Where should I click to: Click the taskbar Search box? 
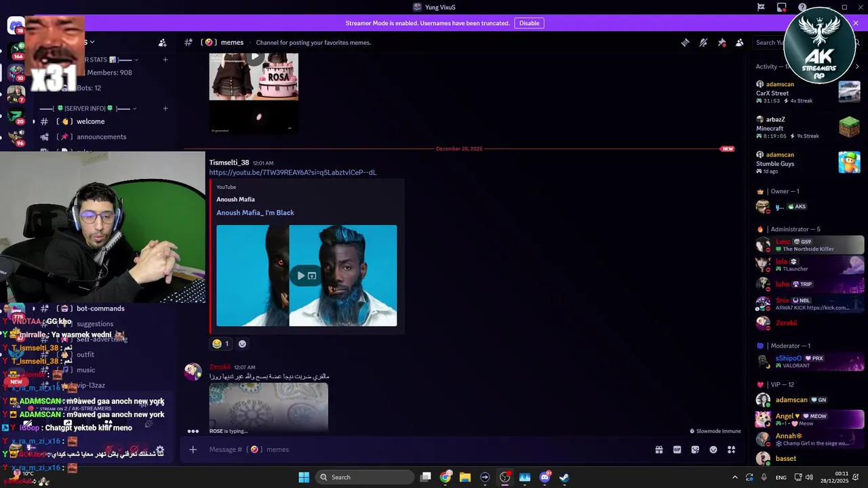[366, 477]
